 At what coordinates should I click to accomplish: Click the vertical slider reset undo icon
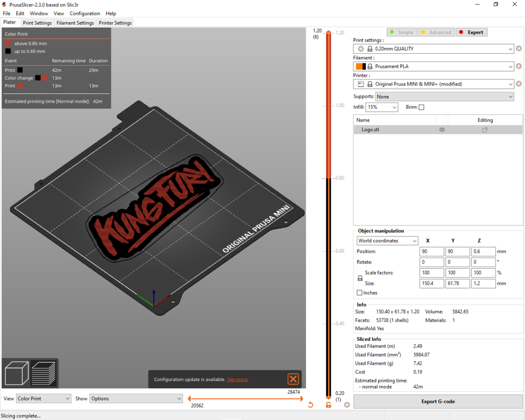[x=310, y=405]
